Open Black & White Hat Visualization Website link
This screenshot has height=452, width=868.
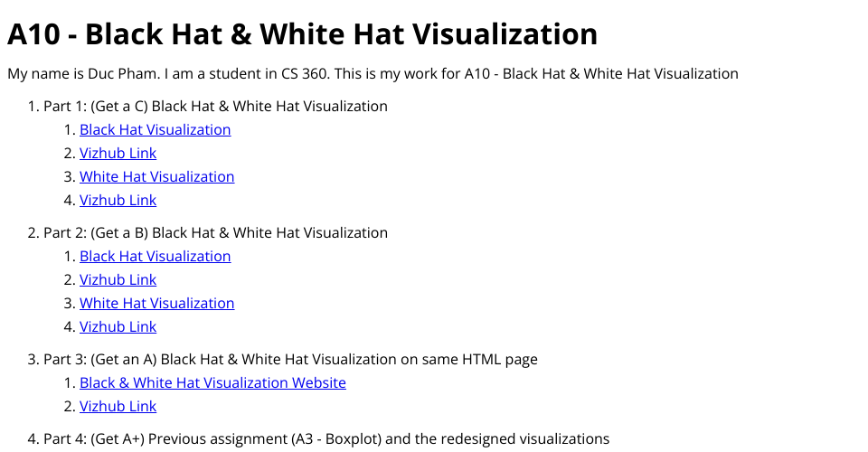[x=212, y=382]
